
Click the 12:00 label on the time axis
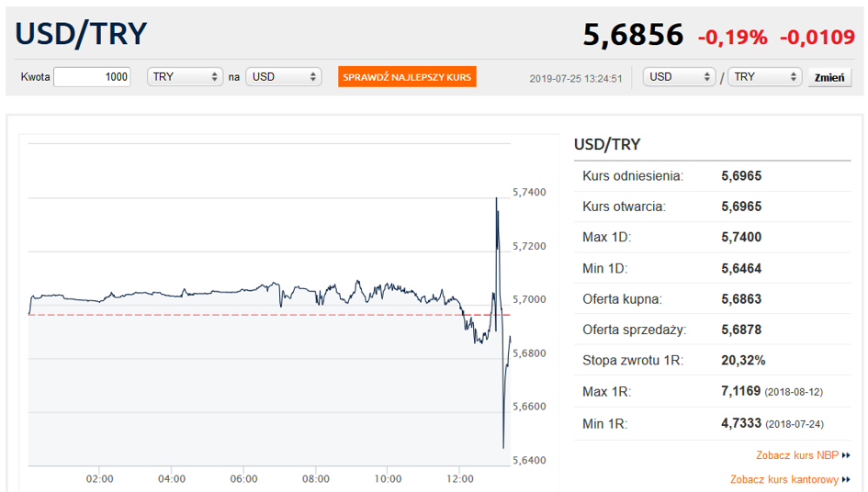pos(459,478)
